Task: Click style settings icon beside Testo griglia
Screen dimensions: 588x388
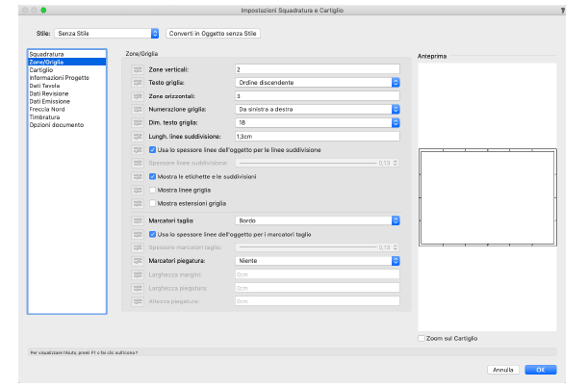Action: click(x=138, y=83)
